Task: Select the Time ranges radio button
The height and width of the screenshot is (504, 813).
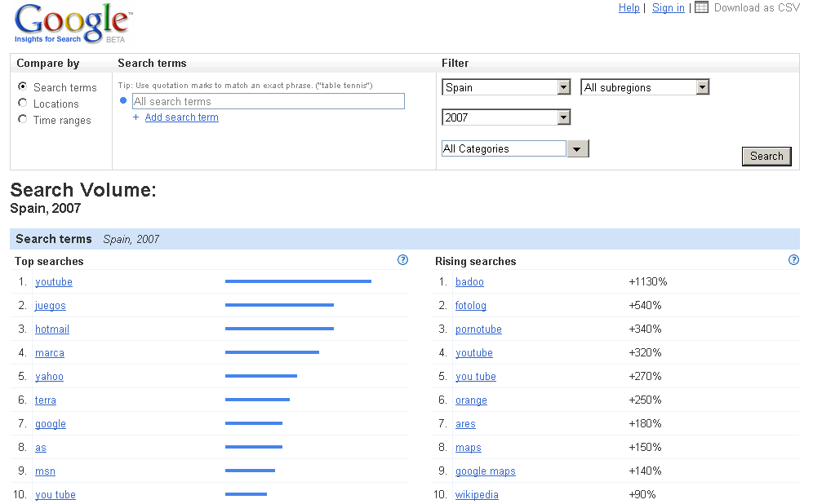Action: [22, 119]
